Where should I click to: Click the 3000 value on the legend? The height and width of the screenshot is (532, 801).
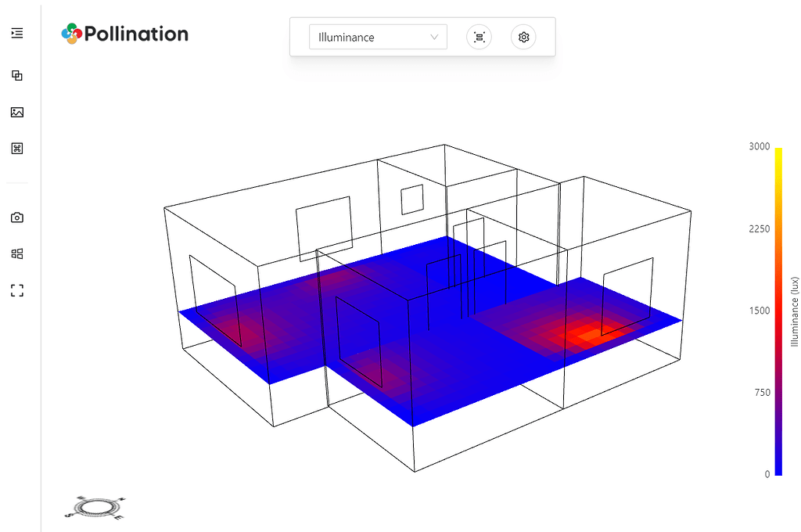(759, 146)
